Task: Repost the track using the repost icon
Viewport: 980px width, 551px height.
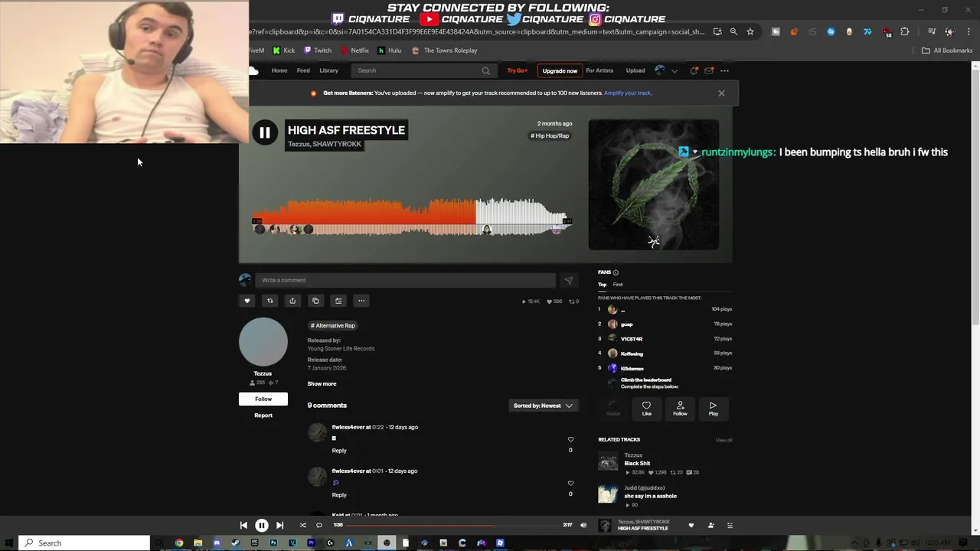Action: (x=269, y=301)
